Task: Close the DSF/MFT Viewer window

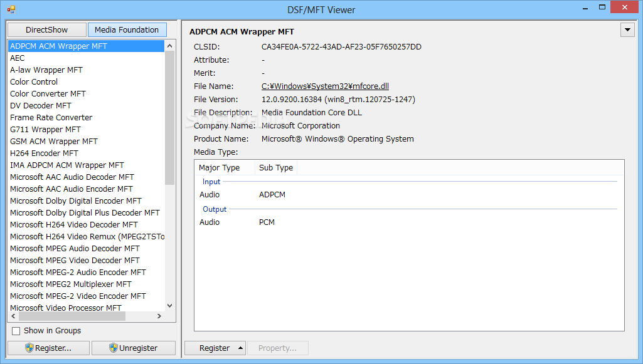Action: coord(625,8)
